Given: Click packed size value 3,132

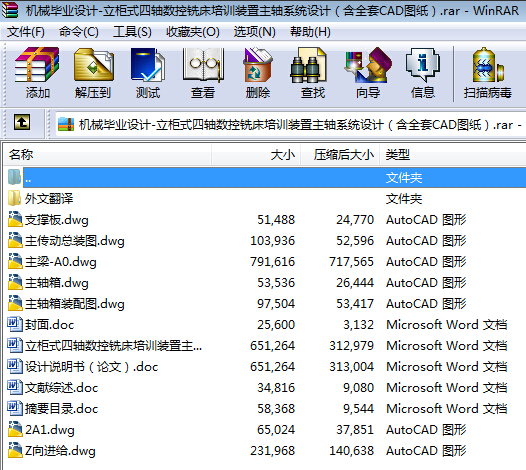Looking at the screenshot, I should click(358, 325).
